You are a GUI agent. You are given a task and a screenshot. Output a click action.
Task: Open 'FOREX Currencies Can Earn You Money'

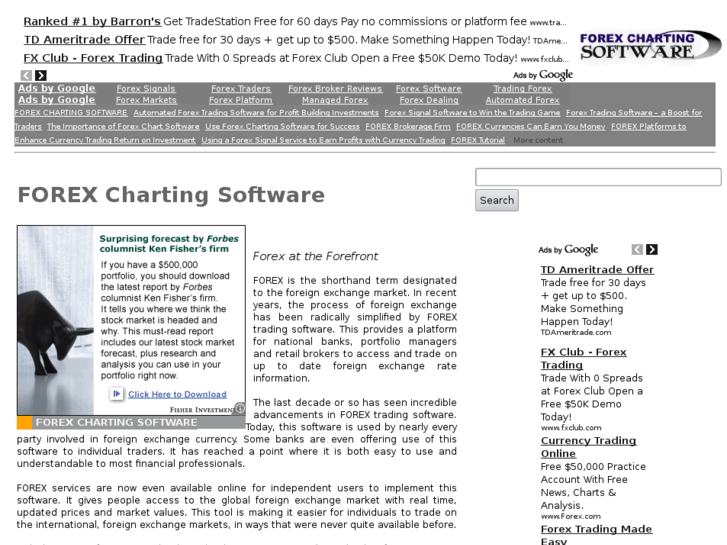click(530, 127)
